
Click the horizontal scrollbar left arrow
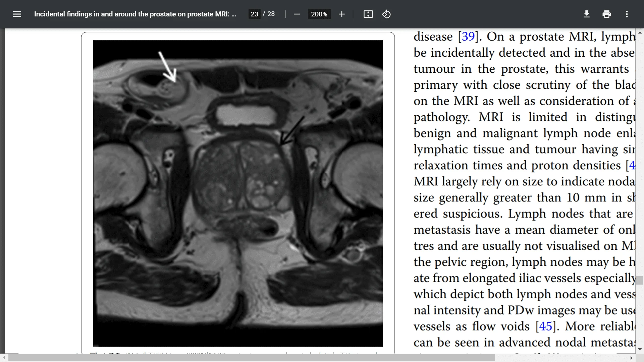click(x=4, y=358)
